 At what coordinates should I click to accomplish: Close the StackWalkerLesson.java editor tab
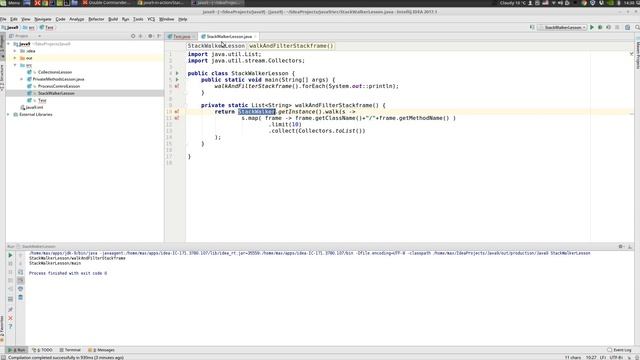click(x=256, y=36)
